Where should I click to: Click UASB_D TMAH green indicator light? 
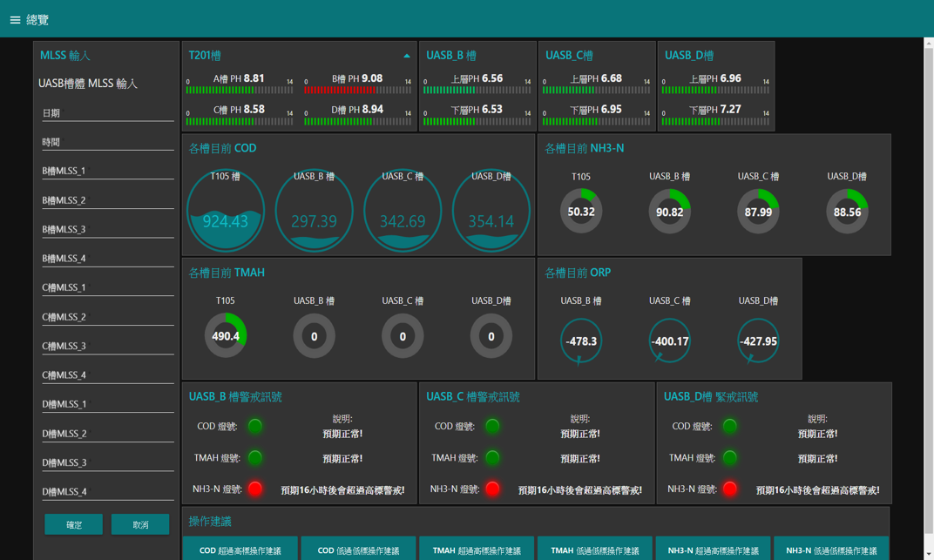coord(730,457)
